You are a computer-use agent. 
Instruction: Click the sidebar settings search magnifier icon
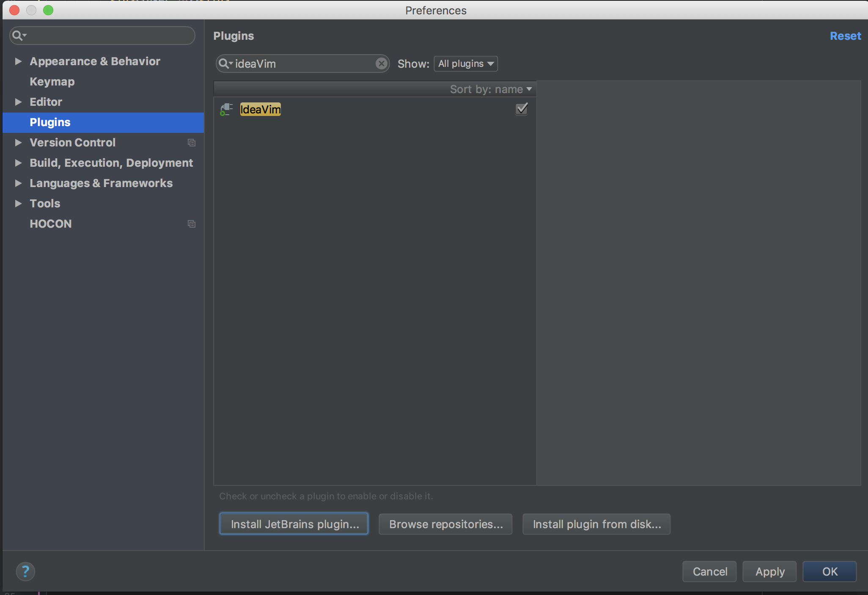(18, 36)
